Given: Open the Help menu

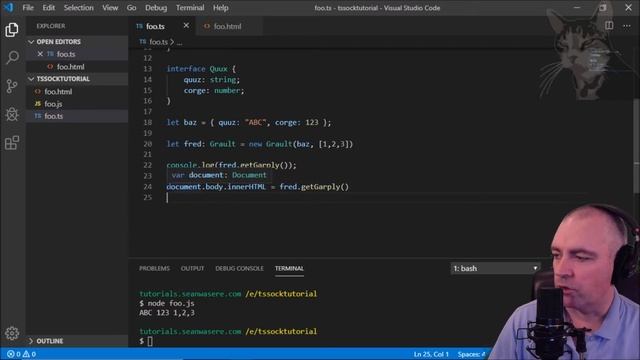Looking at the screenshot, I should coord(220,8).
